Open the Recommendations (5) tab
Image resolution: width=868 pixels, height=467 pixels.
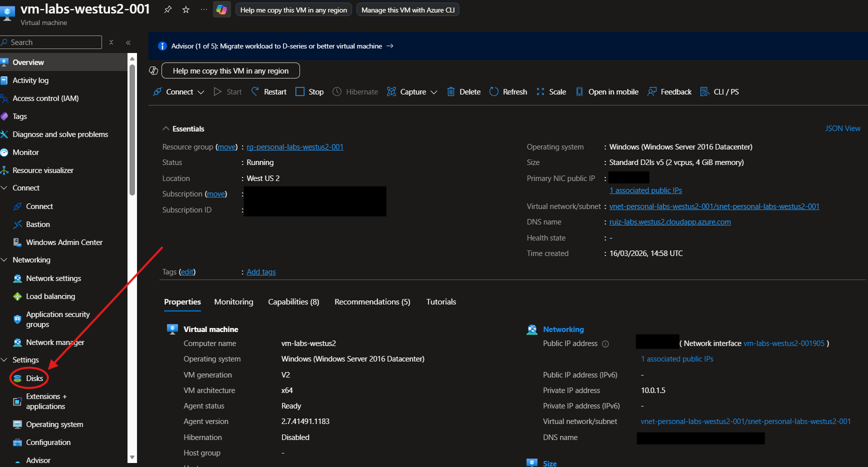click(372, 302)
